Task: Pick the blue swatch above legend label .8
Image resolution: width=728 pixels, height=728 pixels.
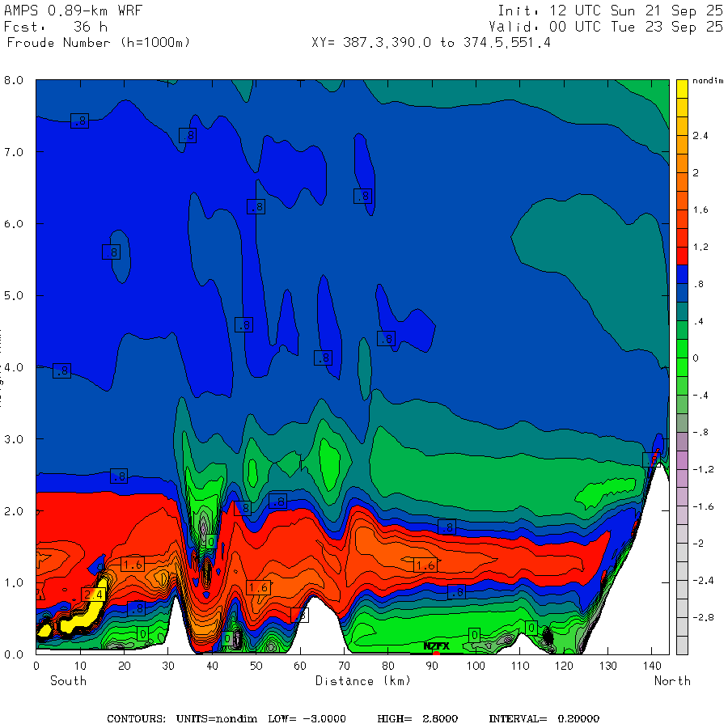Action: (682, 273)
